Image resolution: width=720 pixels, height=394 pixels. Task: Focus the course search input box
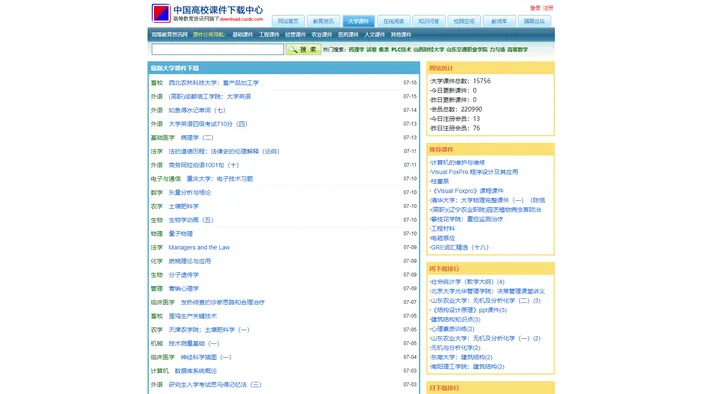pyautogui.click(x=218, y=49)
